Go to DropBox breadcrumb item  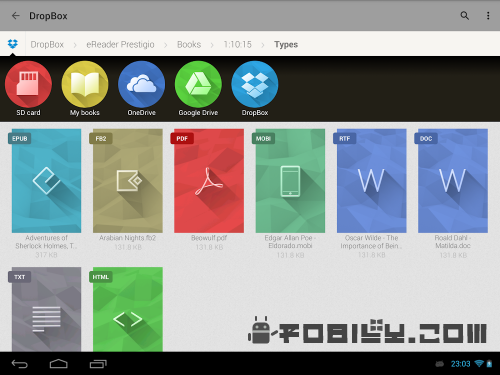(47, 44)
